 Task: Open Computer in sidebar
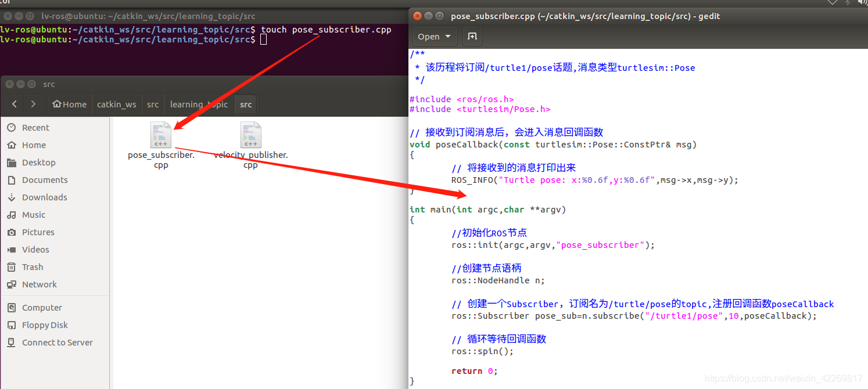point(42,308)
